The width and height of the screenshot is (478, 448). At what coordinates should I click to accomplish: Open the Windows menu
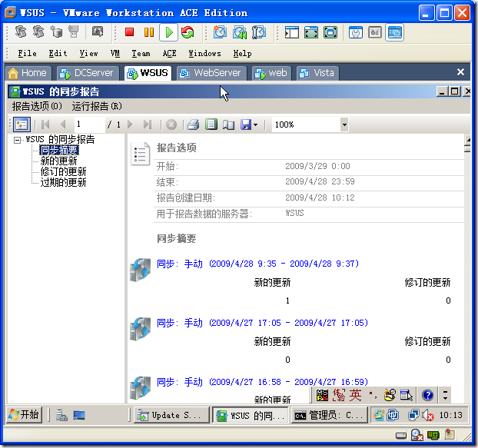[204, 53]
